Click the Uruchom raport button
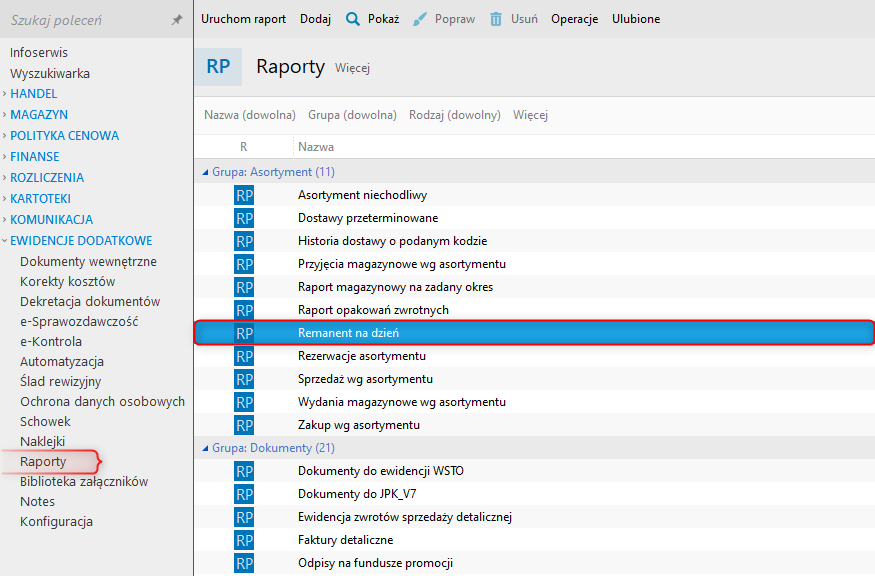Screen dimensions: 875x576 (243, 19)
